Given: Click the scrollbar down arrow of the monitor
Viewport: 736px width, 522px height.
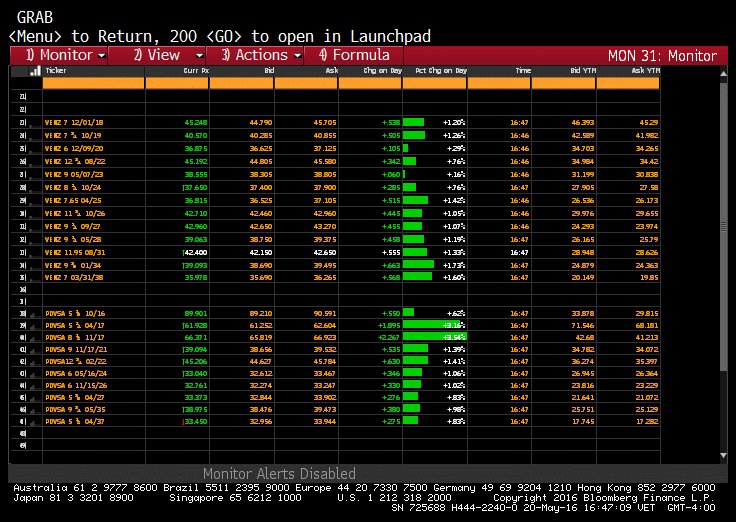Looking at the screenshot, I should (x=723, y=455).
